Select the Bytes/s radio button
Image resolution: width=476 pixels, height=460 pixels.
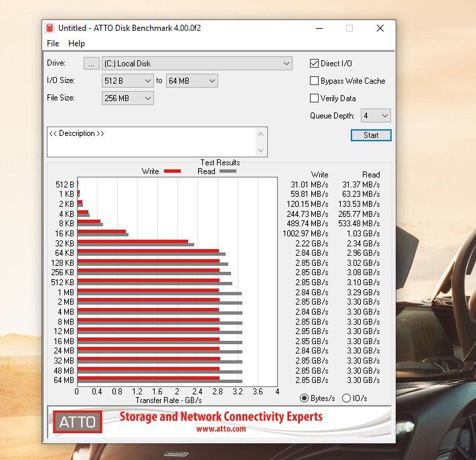304,398
